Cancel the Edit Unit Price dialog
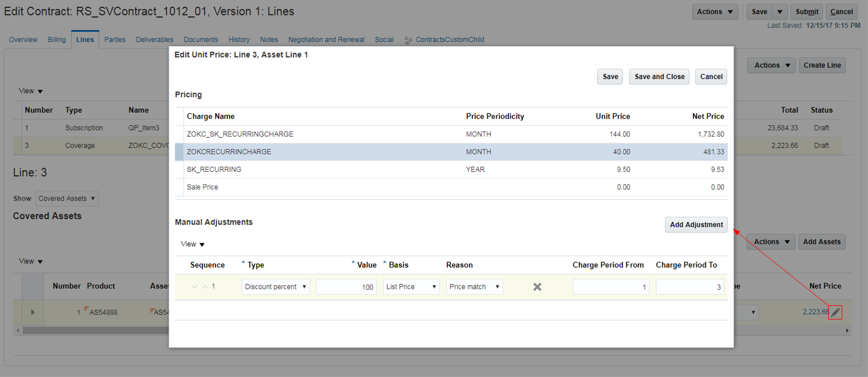 pyautogui.click(x=711, y=77)
